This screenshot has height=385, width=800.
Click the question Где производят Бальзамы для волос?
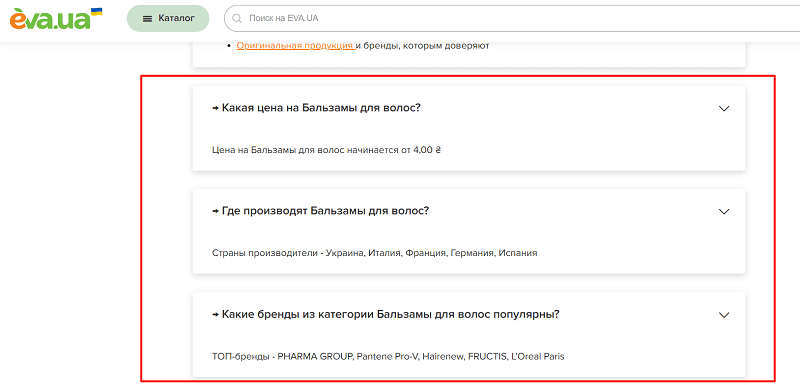click(320, 211)
